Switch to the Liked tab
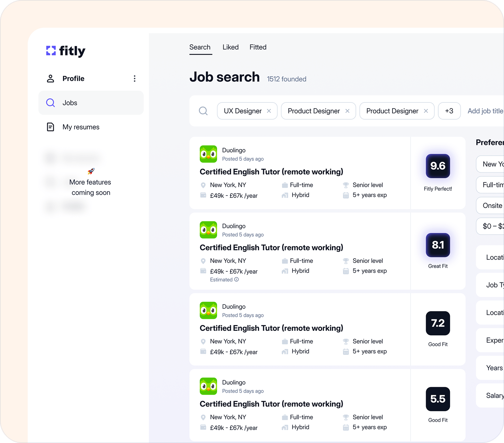The width and height of the screenshot is (504, 443). tap(231, 47)
